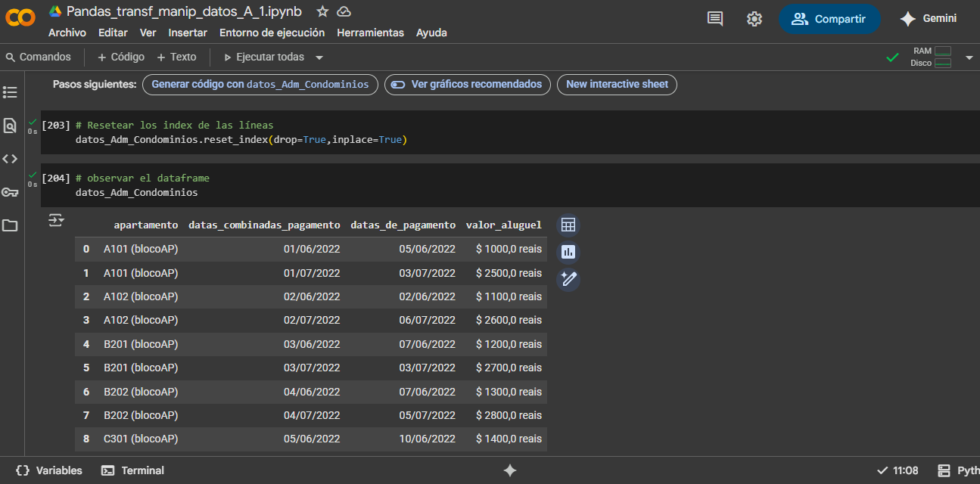The height and width of the screenshot is (484, 980).
Task: Click the $ 2800,0 reais cell
Action: (509, 415)
